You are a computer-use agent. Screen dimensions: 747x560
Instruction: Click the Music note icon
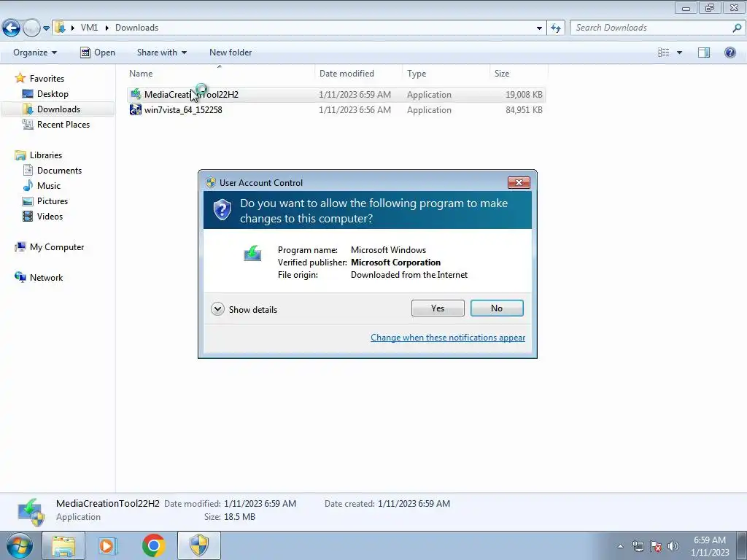pos(28,185)
